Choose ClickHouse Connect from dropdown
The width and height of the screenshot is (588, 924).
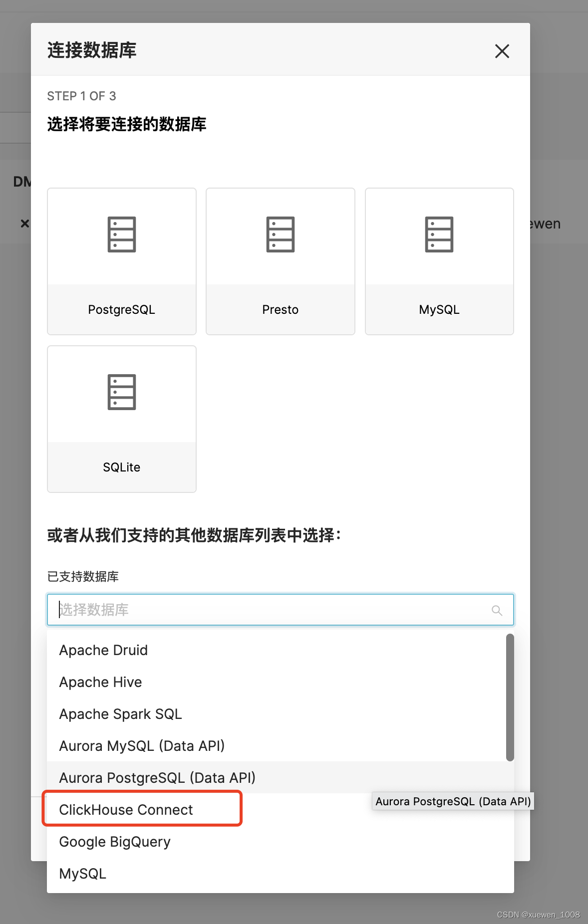pyautogui.click(x=281, y=810)
